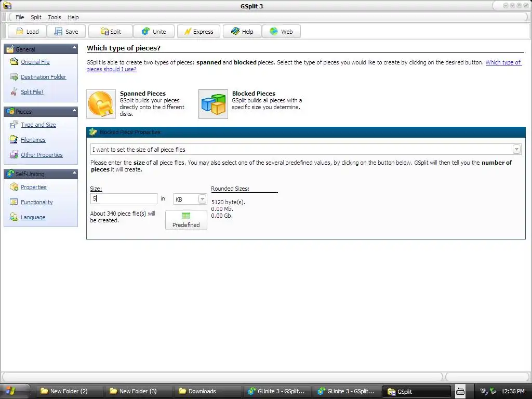Open Self-Uniting Properties link
Image resolution: width=532 pixels, height=399 pixels.
[34, 187]
